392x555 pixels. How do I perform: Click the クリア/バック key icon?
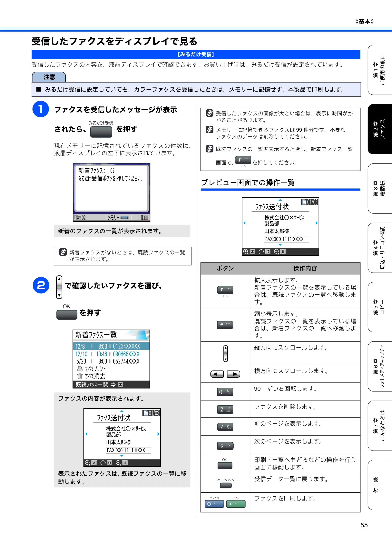coord(226,485)
